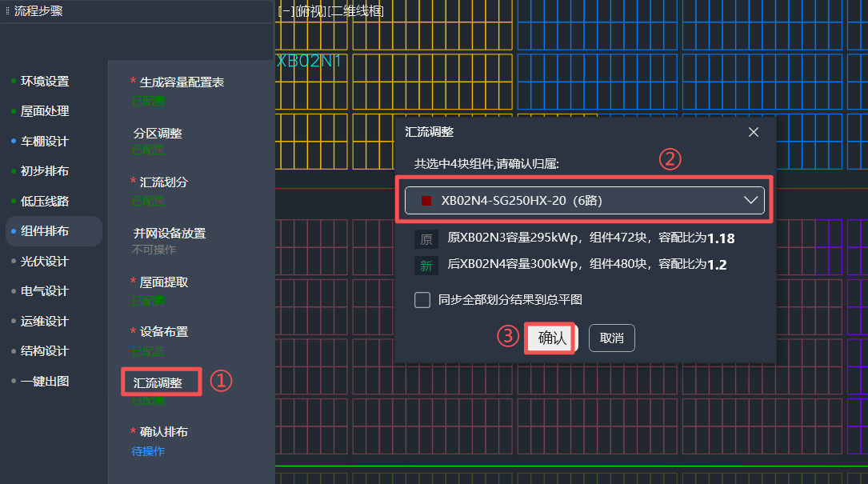Open 光伏设计 section
This screenshot has height=484, width=868.
tap(45, 261)
